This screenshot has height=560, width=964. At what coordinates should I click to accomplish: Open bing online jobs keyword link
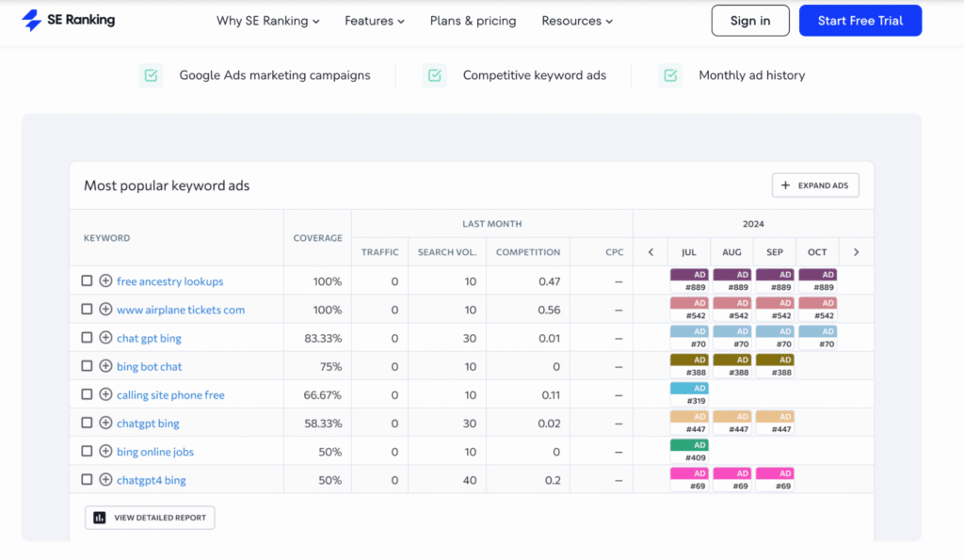(155, 452)
